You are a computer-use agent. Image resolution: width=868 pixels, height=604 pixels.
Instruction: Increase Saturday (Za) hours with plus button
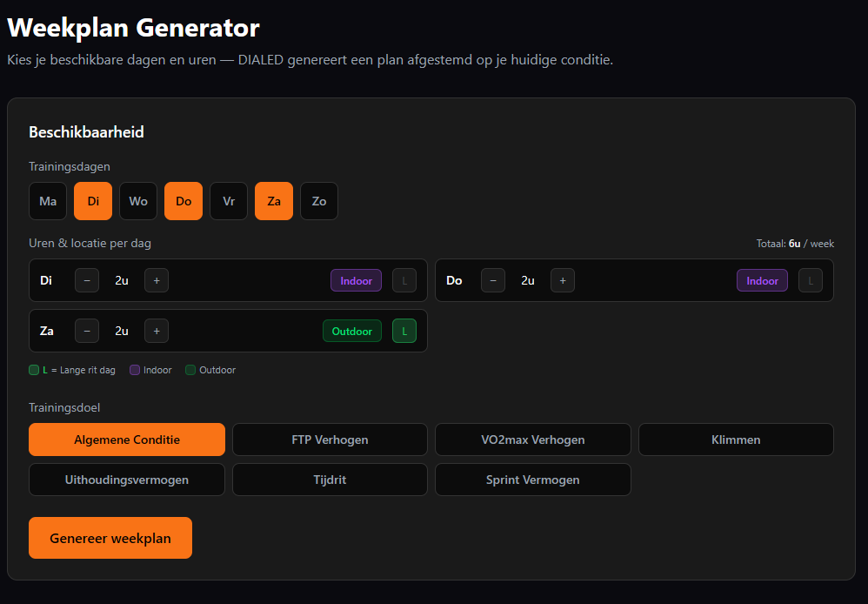(157, 331)
